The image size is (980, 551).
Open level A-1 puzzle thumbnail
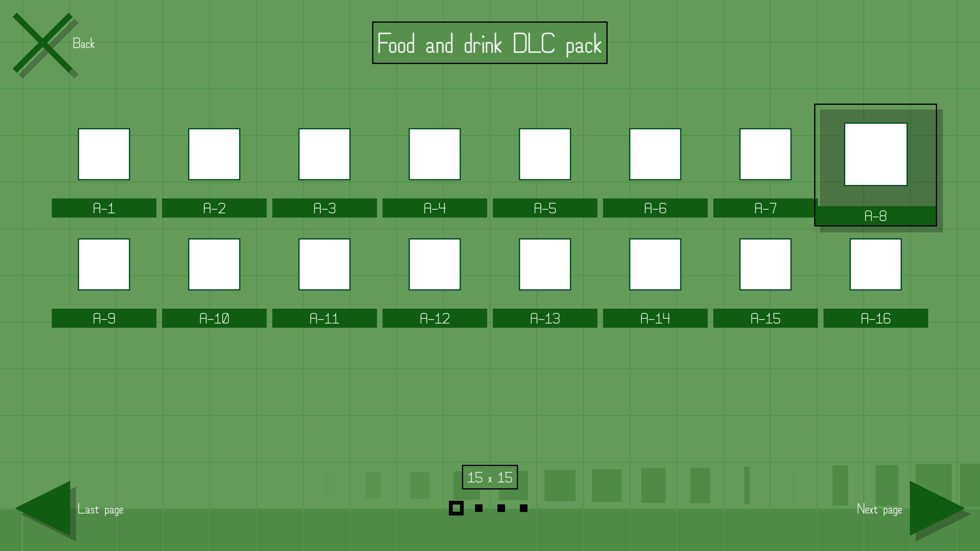pyautogui.click(x=104, y=153)
